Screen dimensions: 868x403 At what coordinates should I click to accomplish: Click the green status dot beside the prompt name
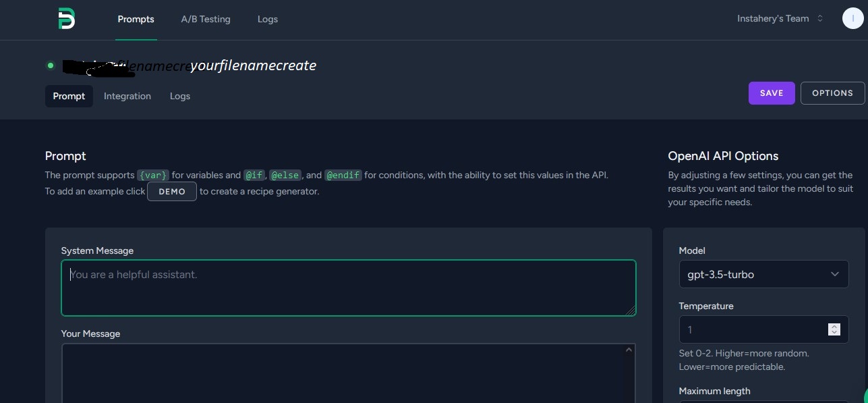[51, 65]
